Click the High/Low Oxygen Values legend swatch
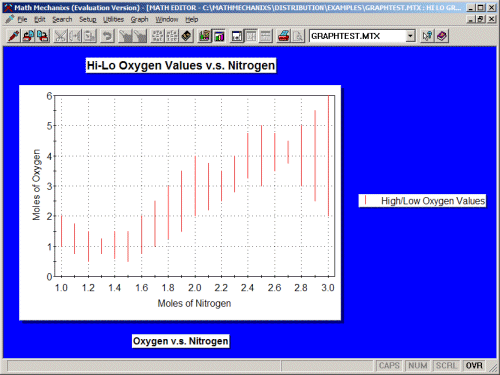The height and width of the screenshot is (375, 500). coord(366,200)
